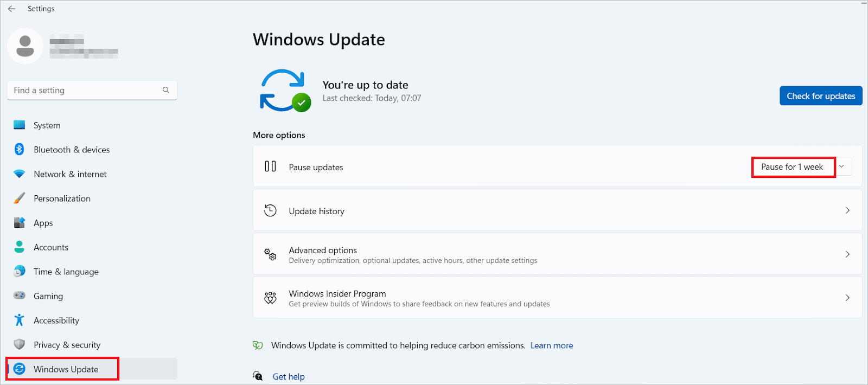Open Bluetooth & devices settings

92,150
